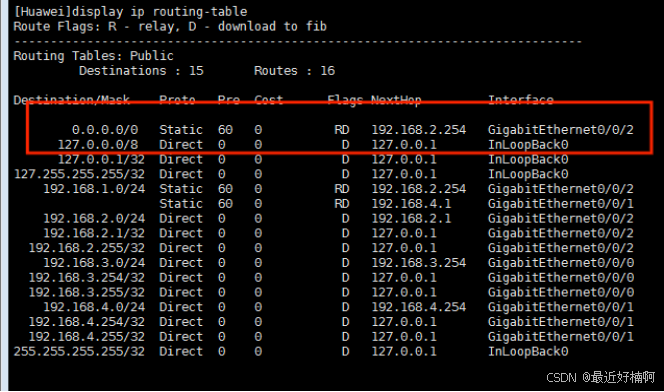Select next hop 192.168.2.1 in 192.168.2.0/24 row
664x392 pixels.
411,218
